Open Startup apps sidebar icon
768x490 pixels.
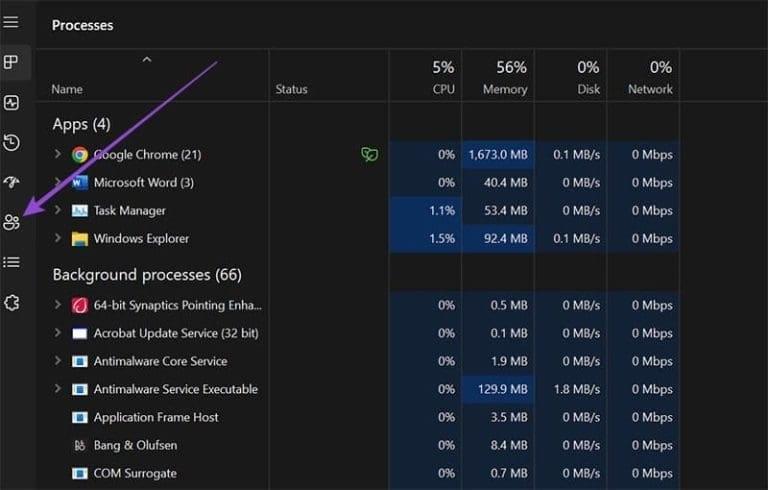click(11, 182)
